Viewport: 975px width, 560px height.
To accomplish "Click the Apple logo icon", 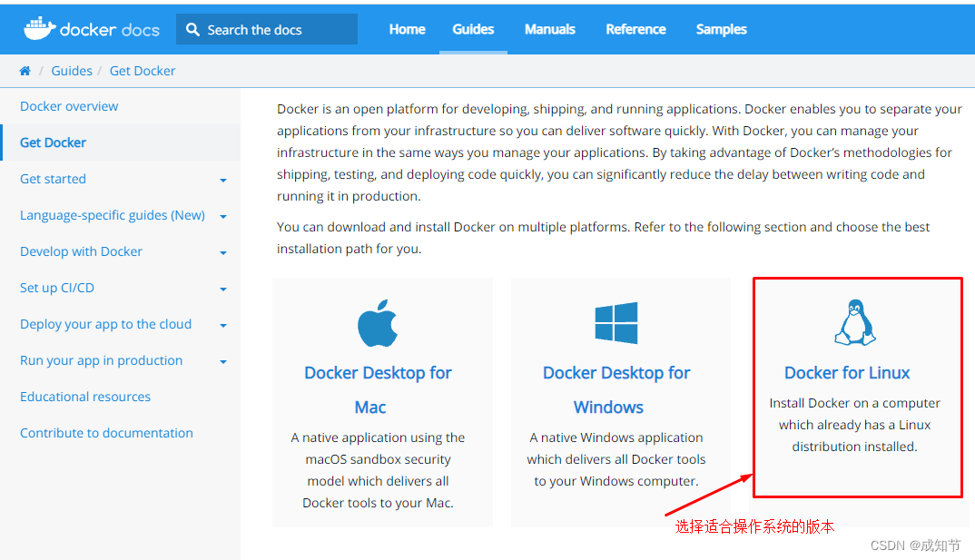I will click(x=378, y=322).
